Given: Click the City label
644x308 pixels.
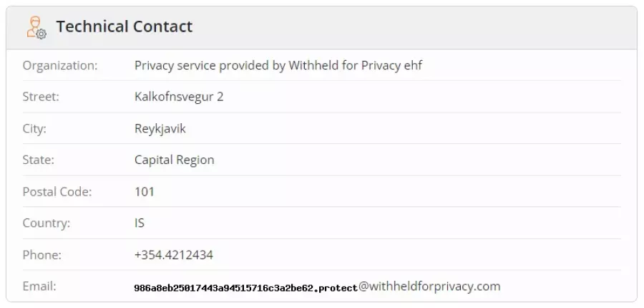Looking at the screenshot, I should click(34, 129).
